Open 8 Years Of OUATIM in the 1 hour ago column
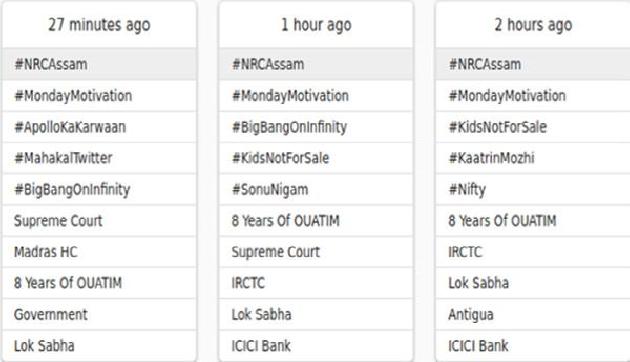The height and width of the screenshot is (362, 630). pyautogui.click(x=316, y=221)
